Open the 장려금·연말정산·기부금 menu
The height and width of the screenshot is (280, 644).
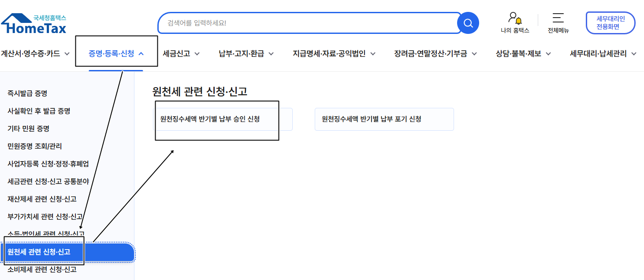click(x=431, y=53)
